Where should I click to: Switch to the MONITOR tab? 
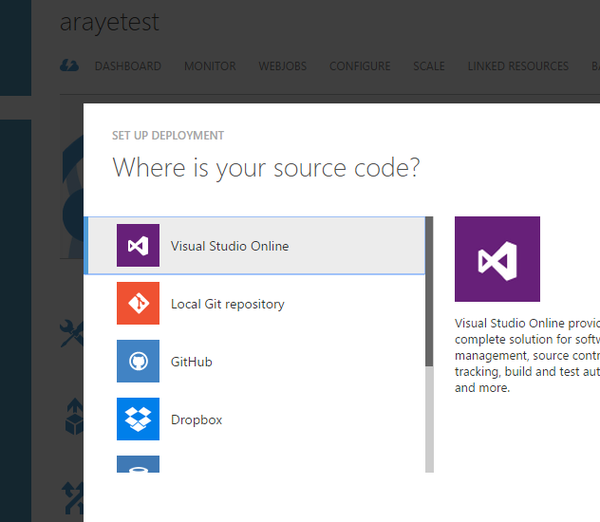[x=210, y=66]
